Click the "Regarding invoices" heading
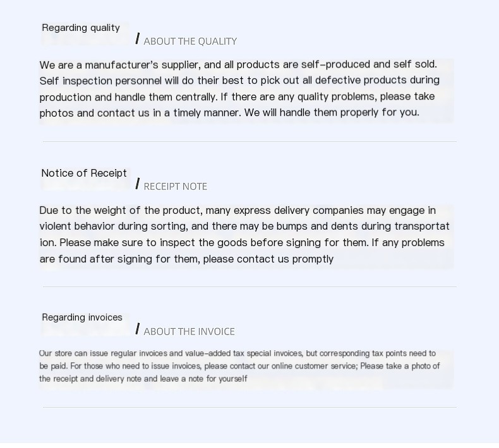 click(x=82, y=317)
